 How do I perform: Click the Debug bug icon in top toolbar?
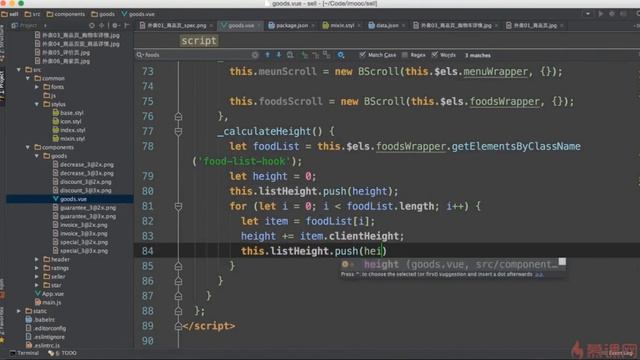(612, 14)
